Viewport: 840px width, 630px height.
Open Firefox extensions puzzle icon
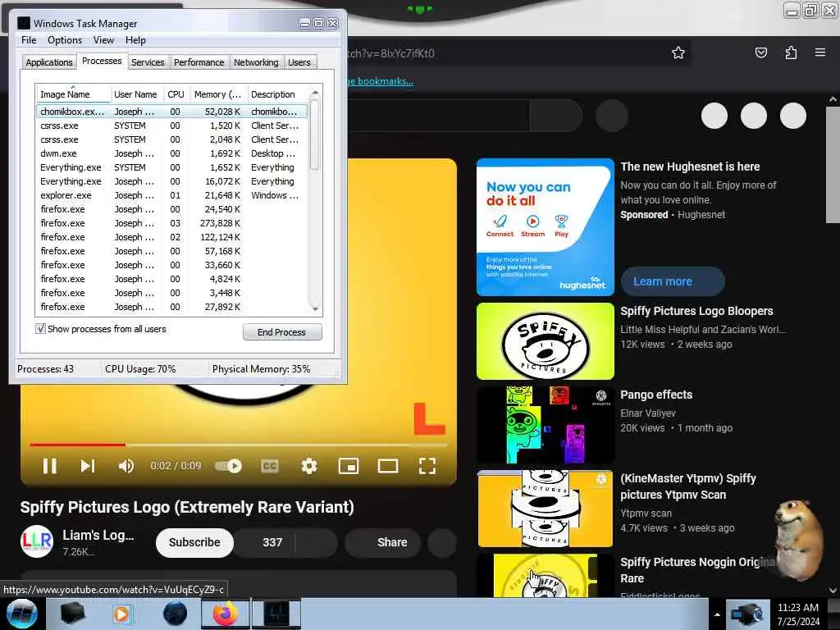click(x=791, y=52)
